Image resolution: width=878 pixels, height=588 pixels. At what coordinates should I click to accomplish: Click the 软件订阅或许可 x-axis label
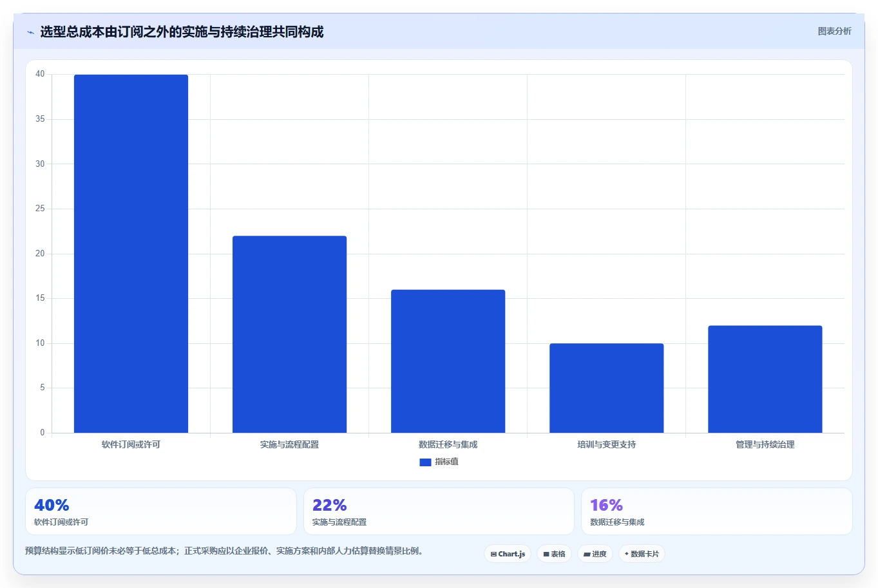click(131, 444)
